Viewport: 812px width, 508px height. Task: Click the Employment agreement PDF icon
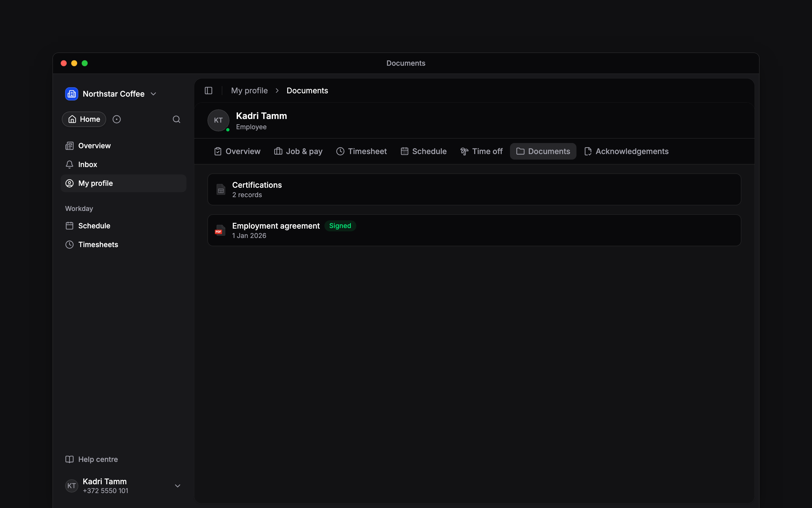click(220, 231)
